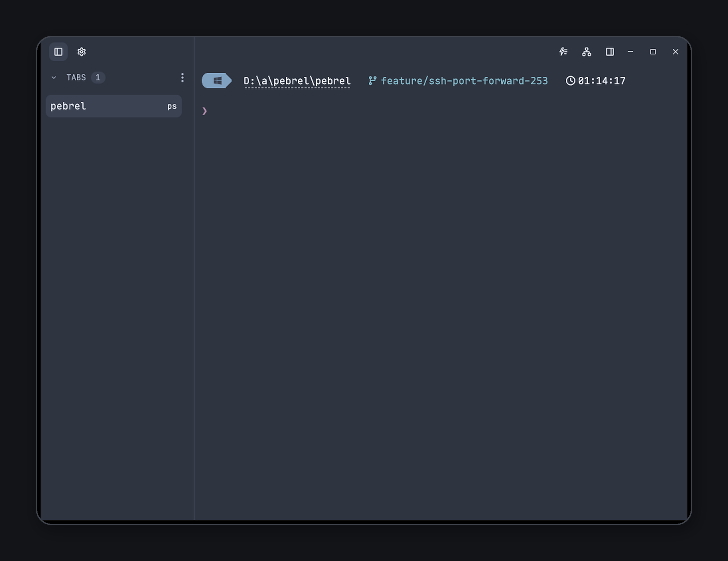Click the 01:14:17 timestamp text

tap(602, 81)
